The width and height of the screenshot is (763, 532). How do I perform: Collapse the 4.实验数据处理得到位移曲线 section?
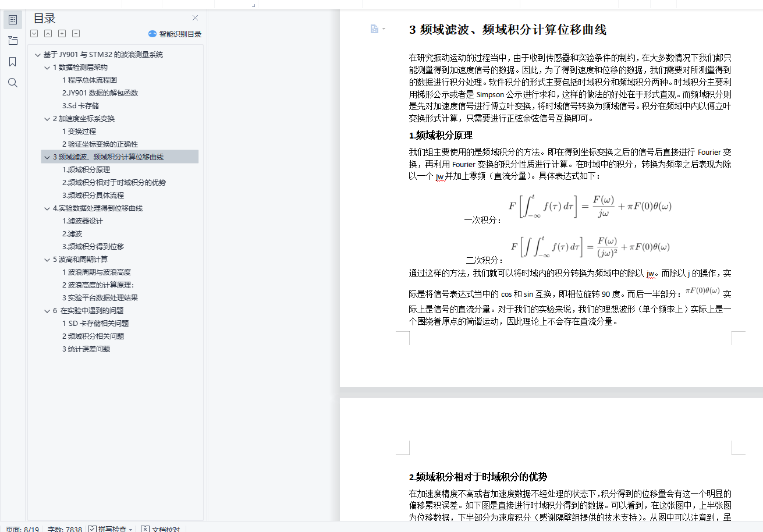(x=47, y=208)
